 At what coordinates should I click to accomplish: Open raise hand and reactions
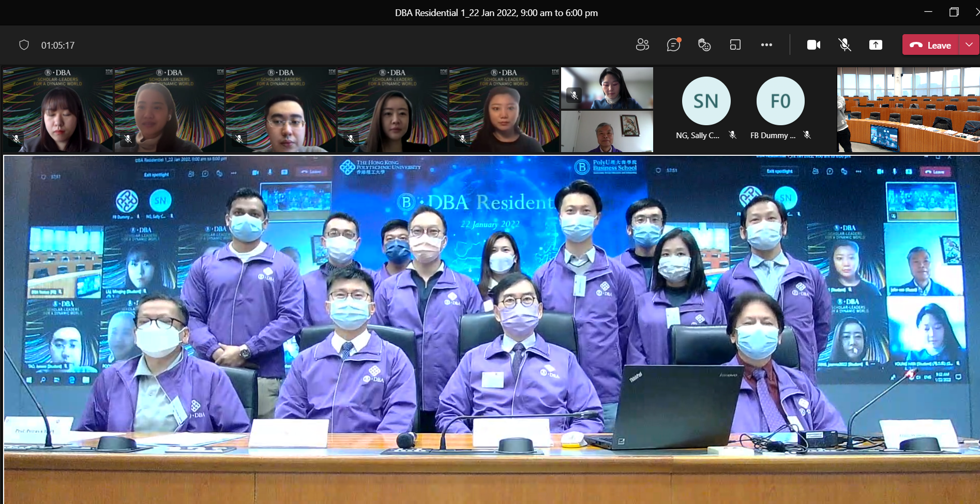pos(704,45)
